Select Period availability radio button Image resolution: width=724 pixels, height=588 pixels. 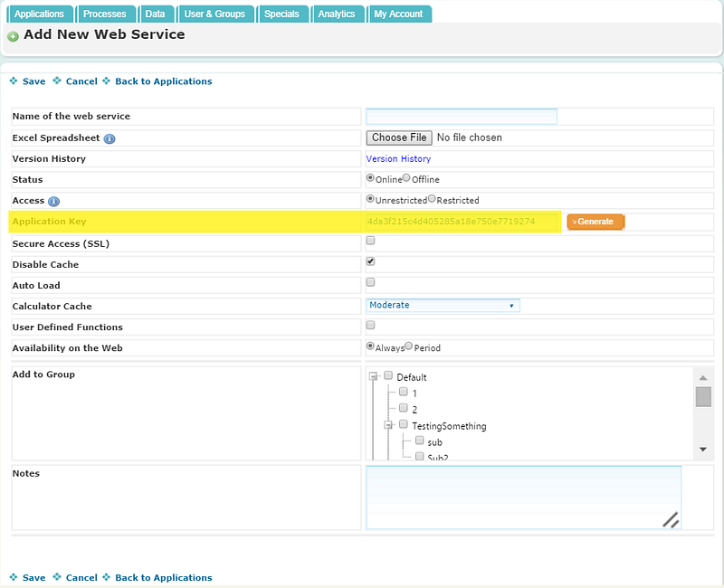[409, 346]
